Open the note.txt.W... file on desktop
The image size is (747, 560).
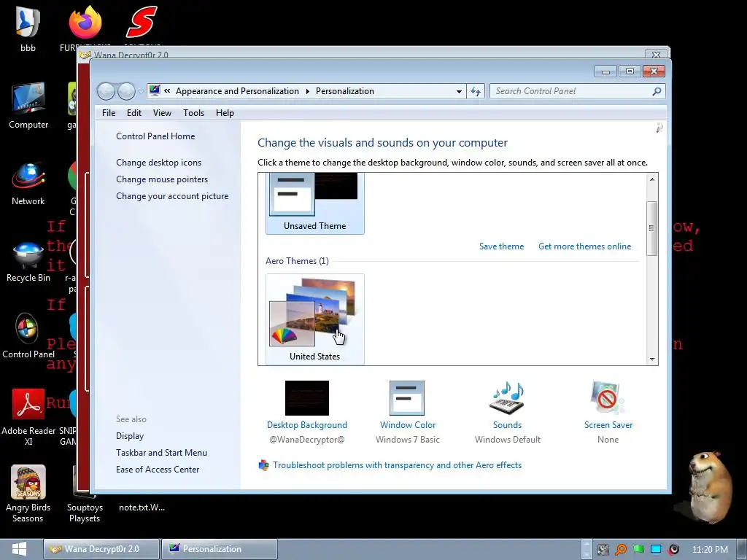[142, 507]
